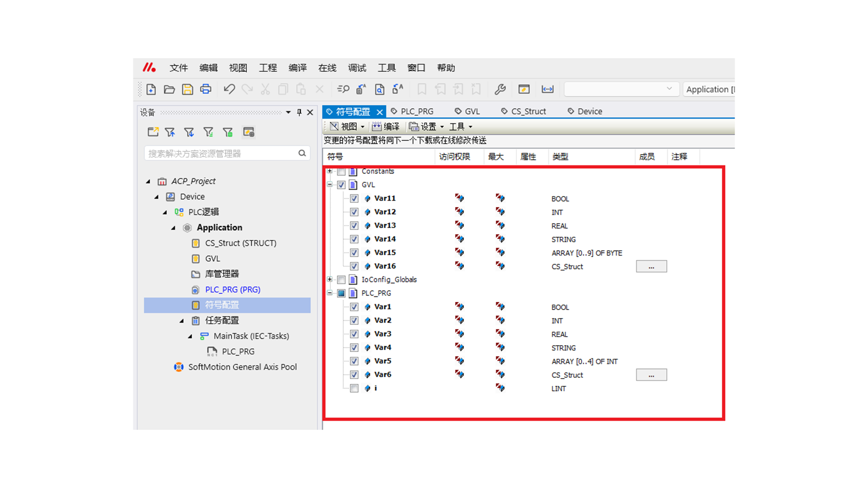Click access rights icon for Var11
The height and width of the screenshot is (488, 868).
(x=459, y=198)
